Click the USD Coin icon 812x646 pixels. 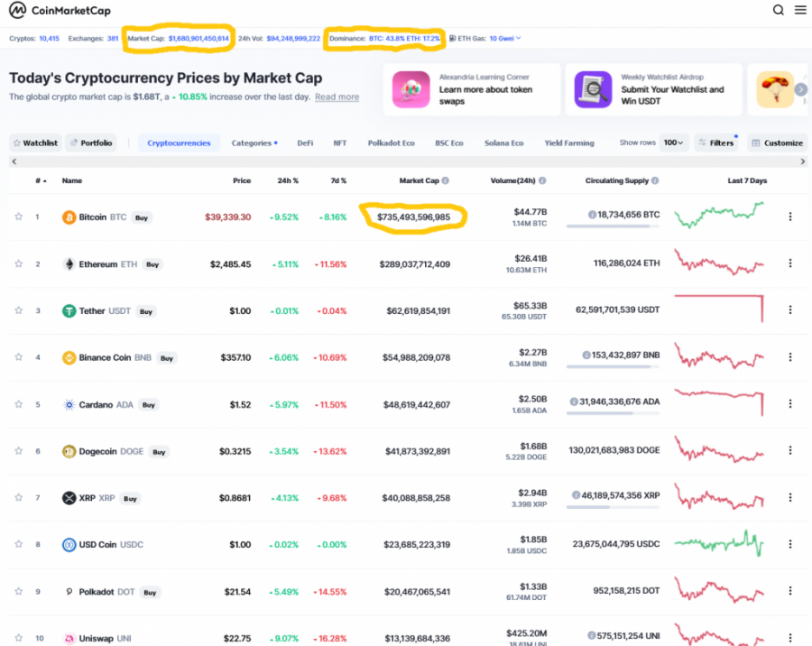pyautogui.click(x=69, y=544)
